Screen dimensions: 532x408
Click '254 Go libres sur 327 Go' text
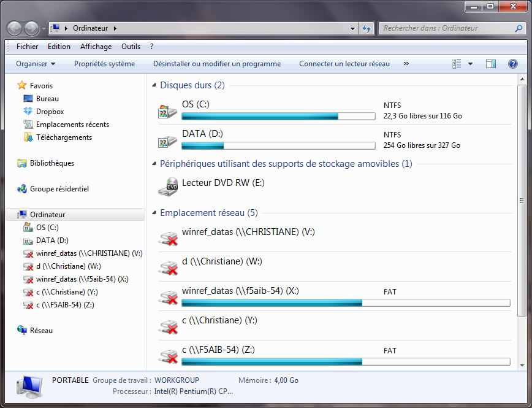(x=422, y=145)
